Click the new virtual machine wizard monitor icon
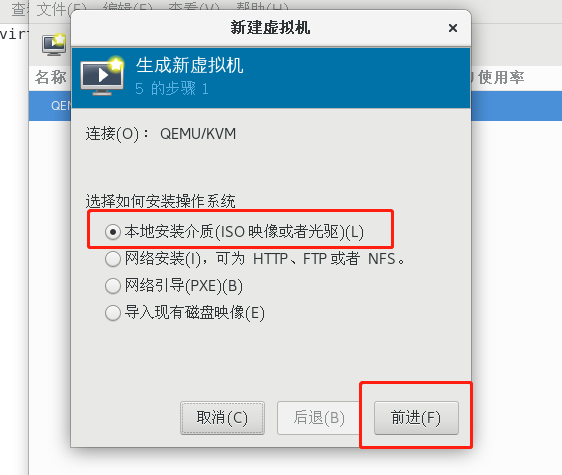Screen dimensions: 562x475 click(102, 76)
